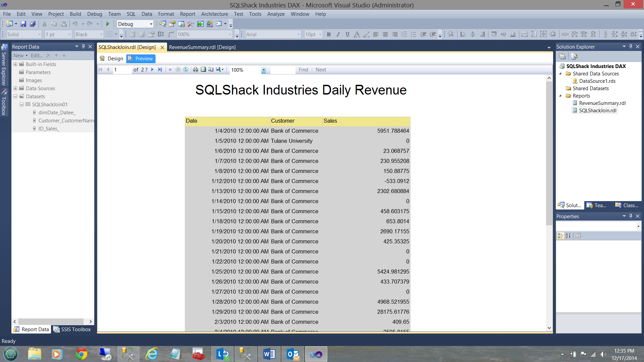This screenshot has height=362, width=644.
Task: Save all files in toolbar
Action: point(33,24)
